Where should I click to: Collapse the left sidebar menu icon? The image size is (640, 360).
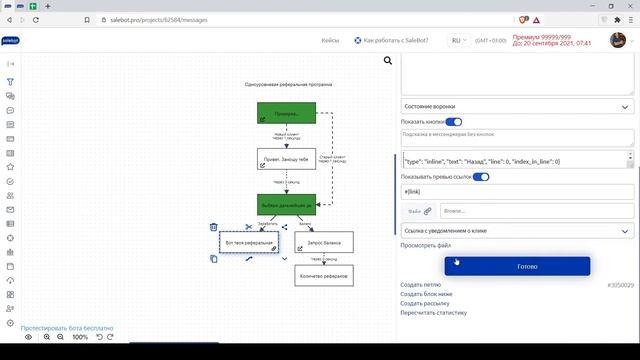(x=11, y=64)
